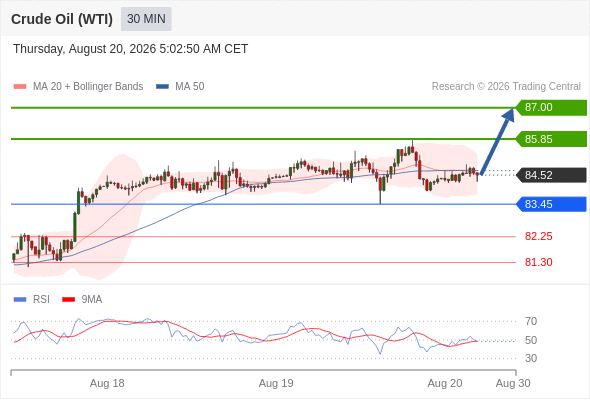This screenshot has width=590, height=400.
Task: Click the 83.45 blue pivot label
Action: click(x=551, y=204)
